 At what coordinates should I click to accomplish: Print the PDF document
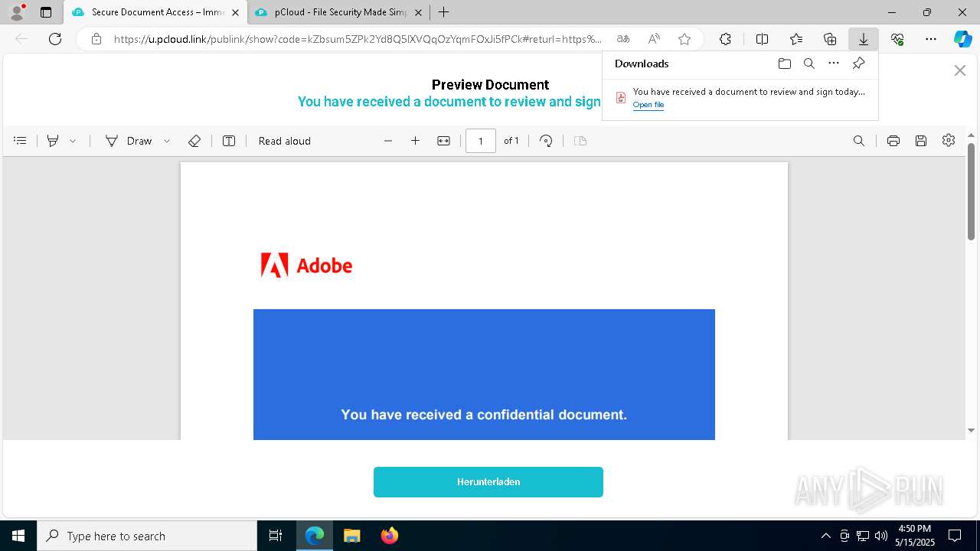[893, 141]
